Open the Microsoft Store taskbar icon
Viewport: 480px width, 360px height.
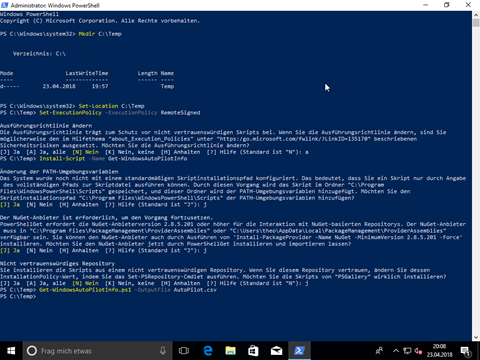253,351
